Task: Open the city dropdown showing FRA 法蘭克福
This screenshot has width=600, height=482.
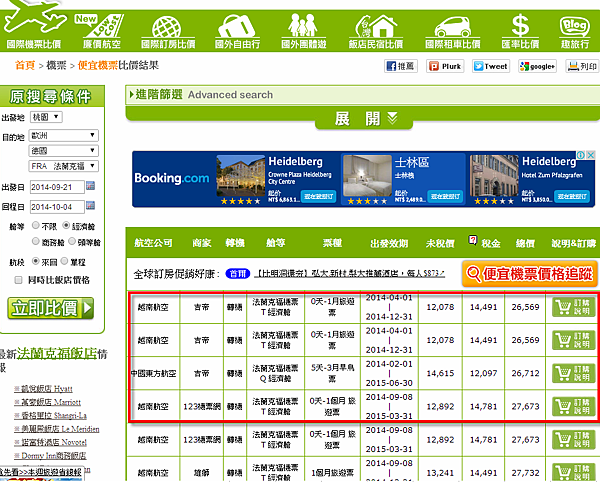Action: 64,166
